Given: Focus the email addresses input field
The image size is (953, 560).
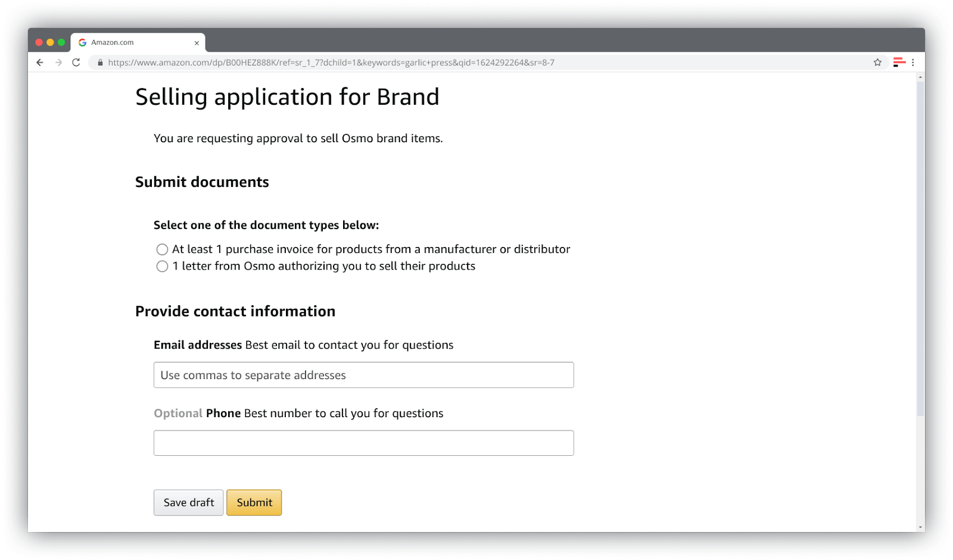Looking at the screenshot, I should click(363, 375).
